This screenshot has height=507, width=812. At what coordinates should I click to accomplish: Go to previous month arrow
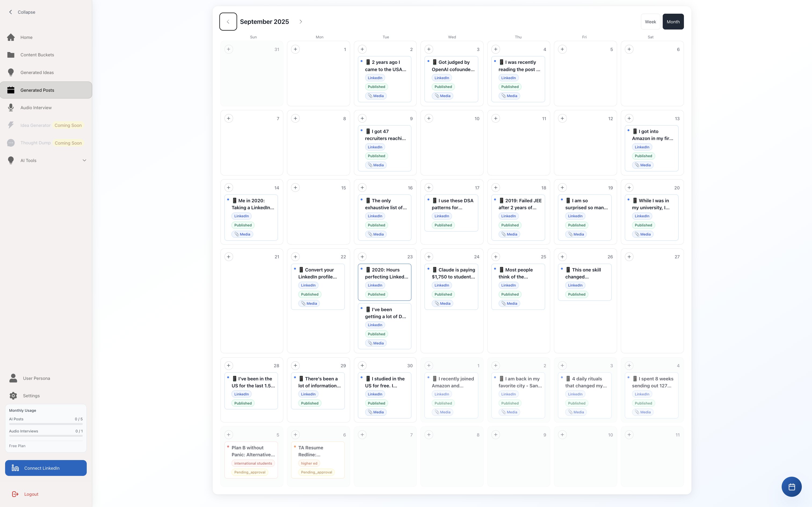228,22
